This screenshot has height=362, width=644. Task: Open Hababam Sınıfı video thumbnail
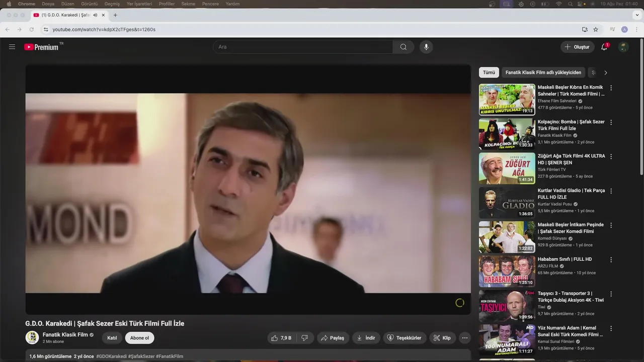507,271
